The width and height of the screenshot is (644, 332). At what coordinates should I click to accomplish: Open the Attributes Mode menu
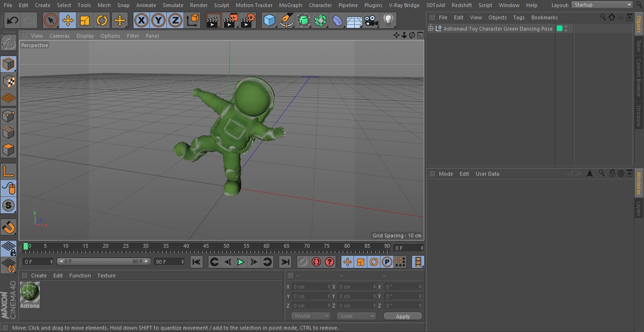click(x=446, y=174)
